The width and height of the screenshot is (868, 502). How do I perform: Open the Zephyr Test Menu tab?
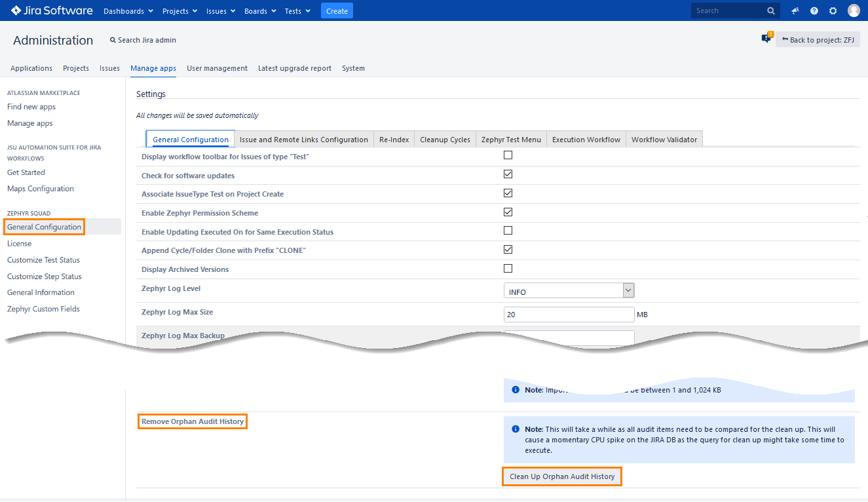coord(511,140)
